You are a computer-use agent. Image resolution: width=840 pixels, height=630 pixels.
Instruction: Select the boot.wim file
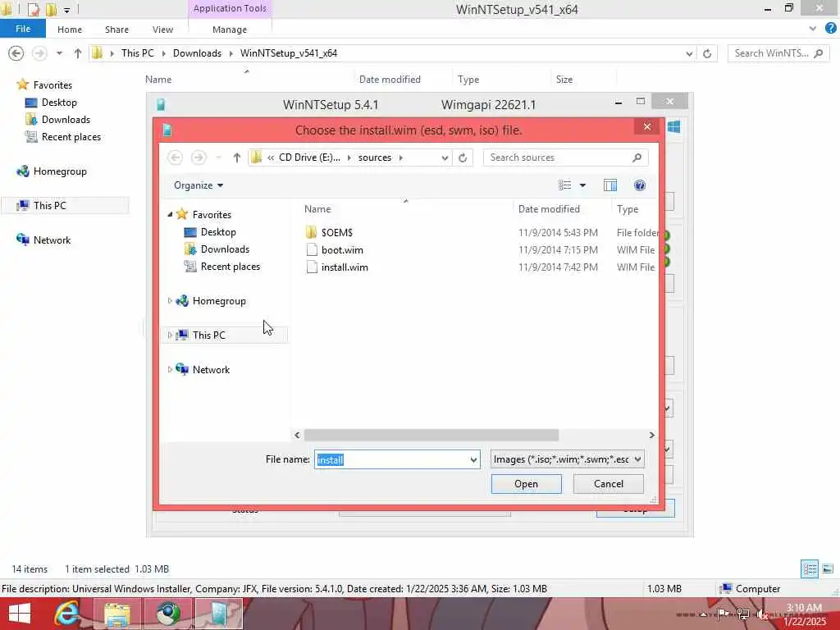point(342,249)
